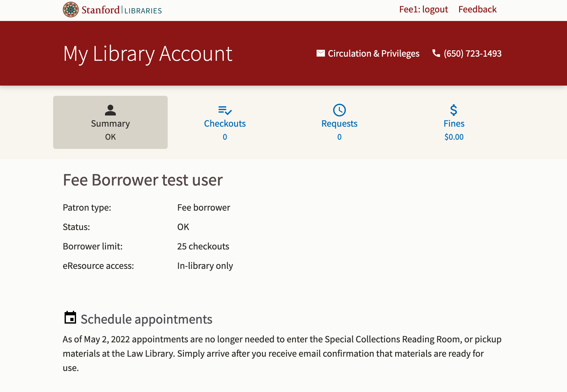Viewport: 567px width, 392px height.
Task: Click the (650) 723-1493 phone number
Action: click(x=472, y=53)
